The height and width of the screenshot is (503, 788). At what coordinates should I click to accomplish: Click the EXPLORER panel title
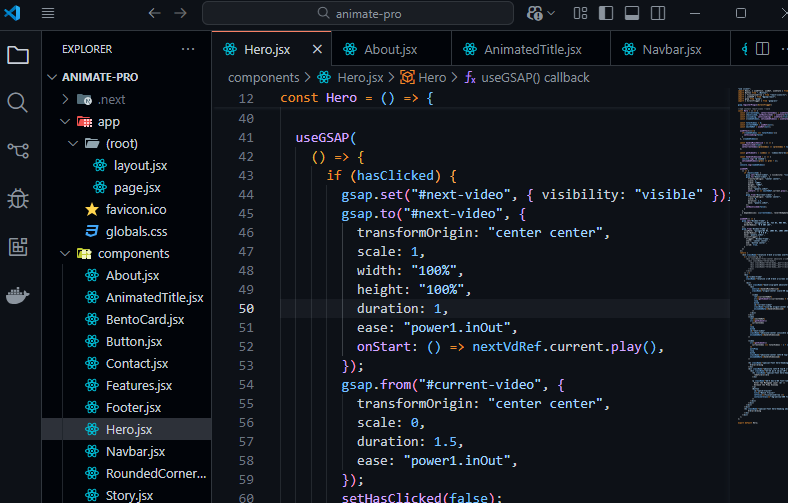[x=87, y=49]
